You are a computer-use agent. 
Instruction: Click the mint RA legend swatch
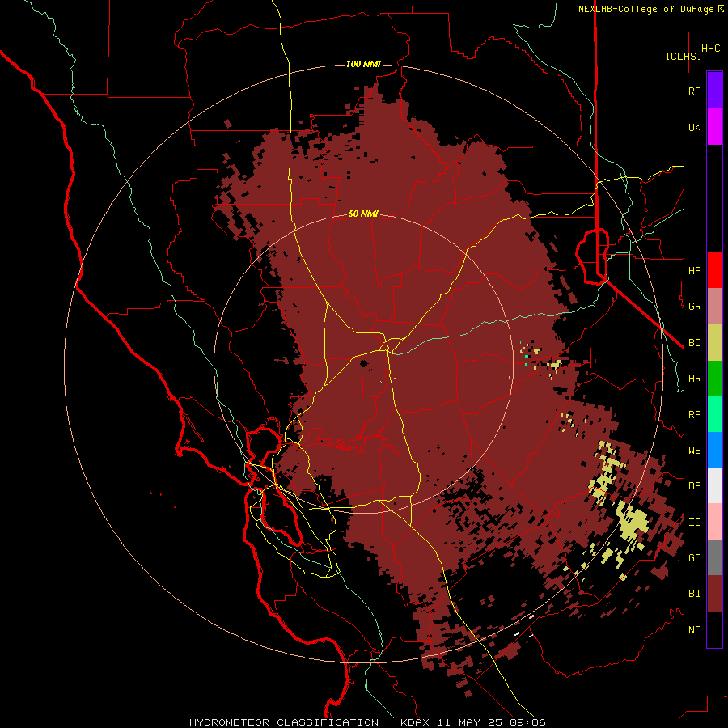pyautogui.click(x=714, y=414)
